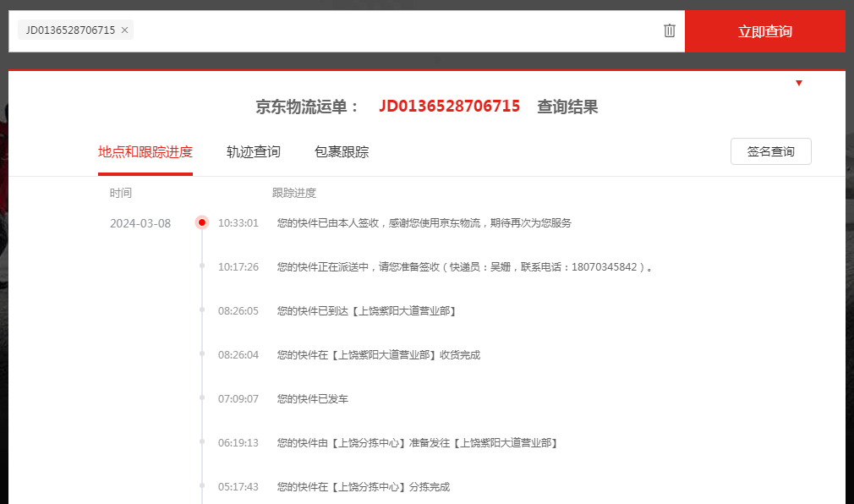The height and width of the screenshot is (504, 854).
Task: Click the 05:17:43 分拣完成 entry text
Action: pyautogui.click(x=364, y=487)
